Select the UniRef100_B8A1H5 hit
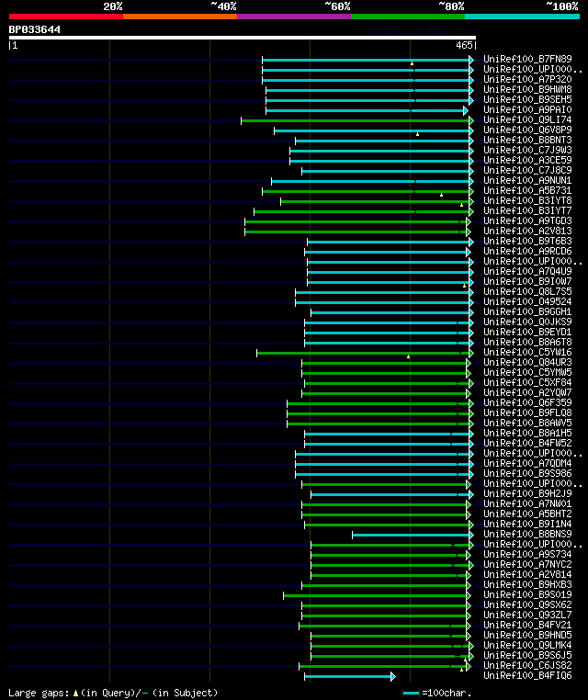Viewport: 588px width, 700px height. 527,433
